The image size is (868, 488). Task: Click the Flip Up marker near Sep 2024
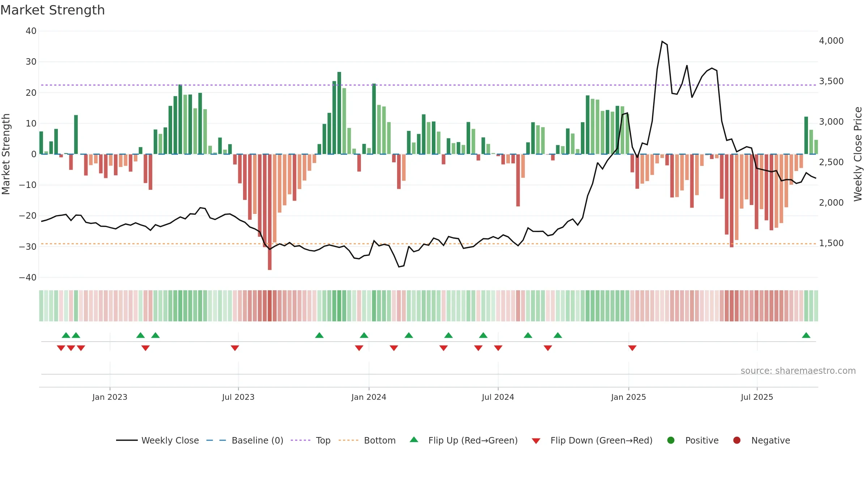pyautogui.click(x=558, y=335)
